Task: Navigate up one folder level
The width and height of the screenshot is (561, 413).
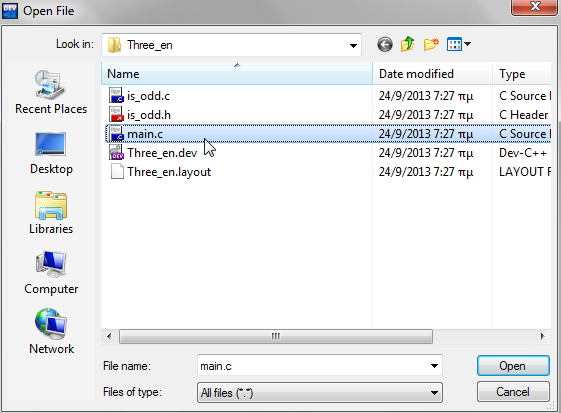Action: pyautogui.click(x=408, y=45)
